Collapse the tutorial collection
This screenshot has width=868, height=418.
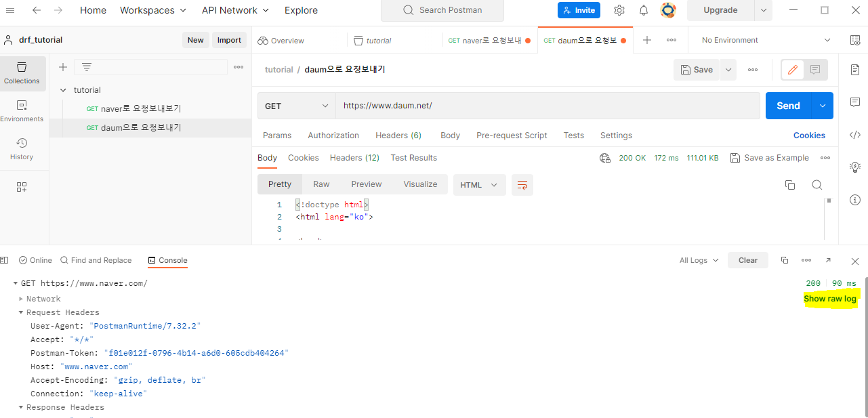[64, 90]
